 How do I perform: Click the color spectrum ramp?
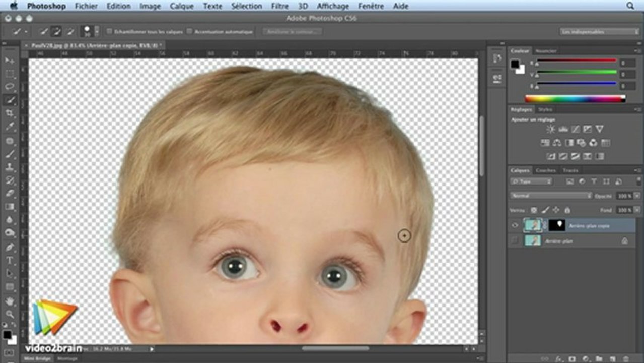click(x=575, y=99)
